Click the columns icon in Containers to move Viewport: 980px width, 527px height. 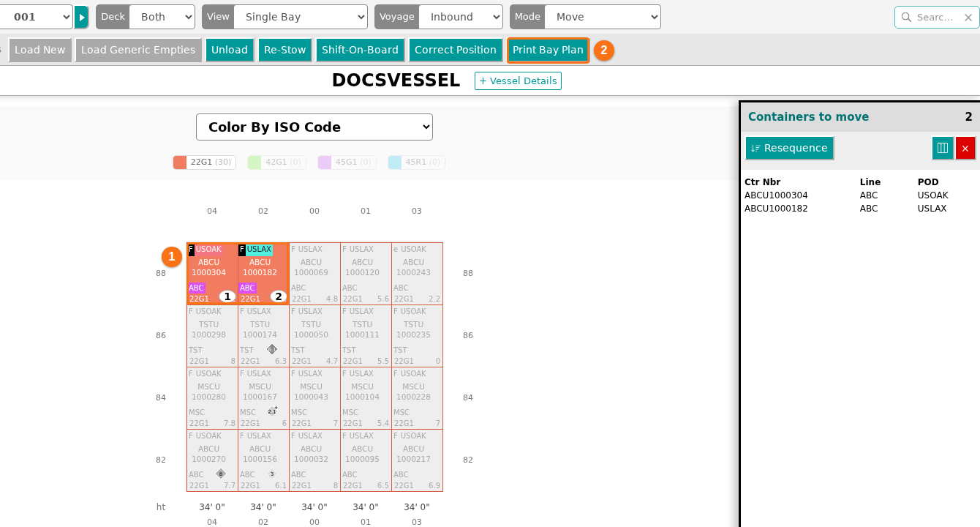coord(942,148)
